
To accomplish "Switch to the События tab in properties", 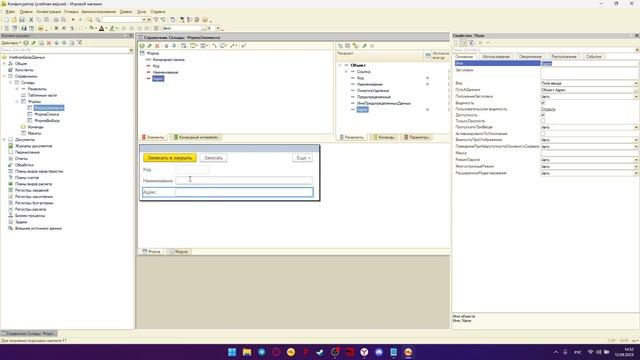I will [593, 57].
